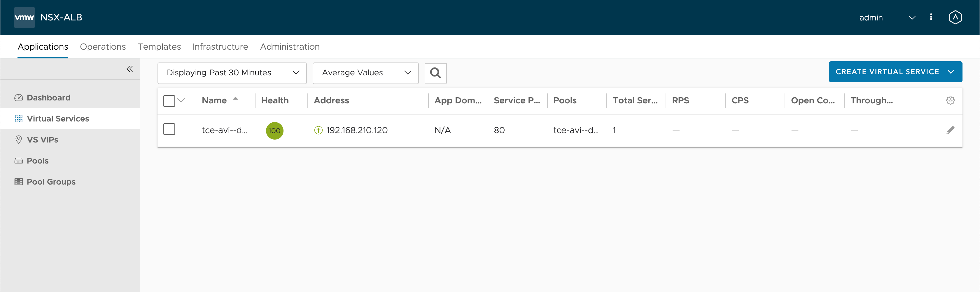This screenshot has width=980, height=292.
Task: Click the Through... column header
Action: click(x=871, y=100)
